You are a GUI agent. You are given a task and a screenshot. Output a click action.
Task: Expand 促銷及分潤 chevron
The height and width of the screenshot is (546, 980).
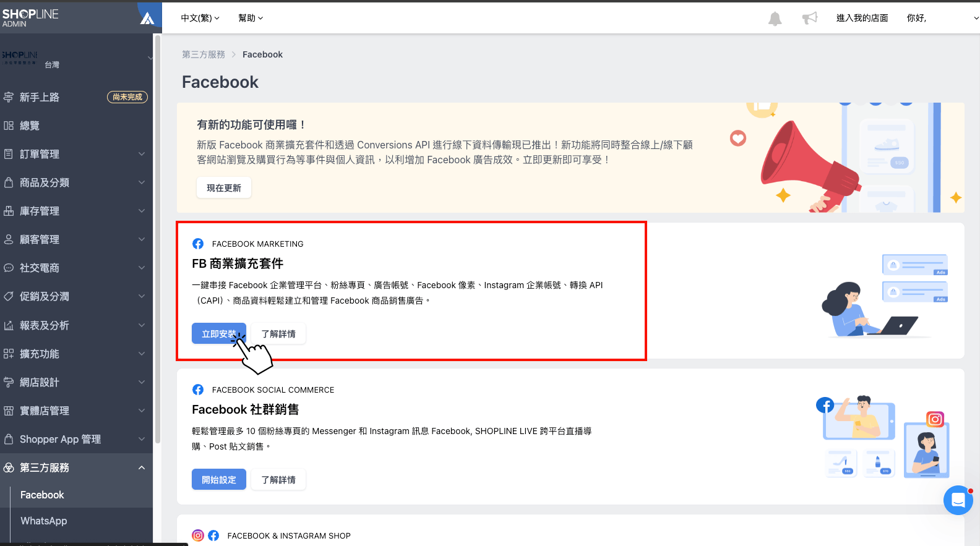coord(142,296)
